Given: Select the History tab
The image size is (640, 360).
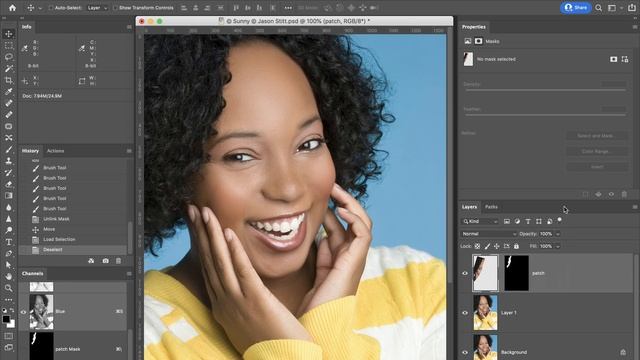Looking at the screenshot, I should (30, 151).
